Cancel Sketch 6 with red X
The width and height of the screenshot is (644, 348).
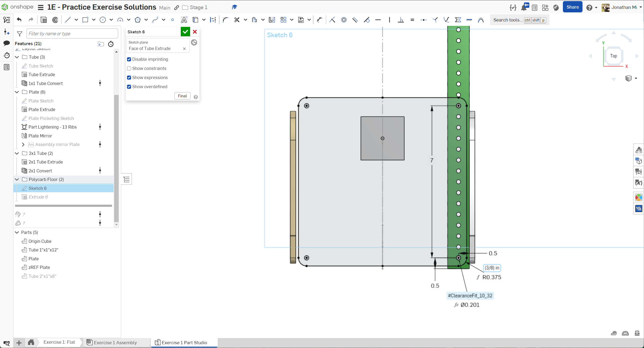(x=195, y=32)
